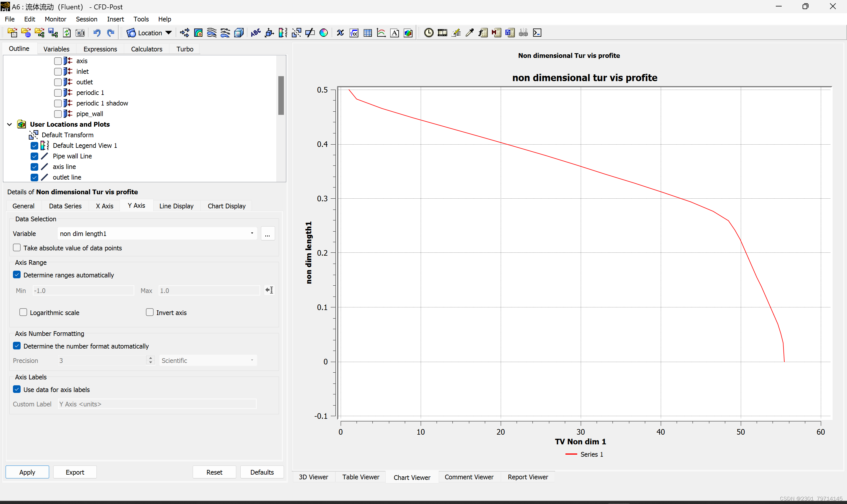Enable Logarithmic scale checkbox
The image size is (847, 504).
pos(23,312)
